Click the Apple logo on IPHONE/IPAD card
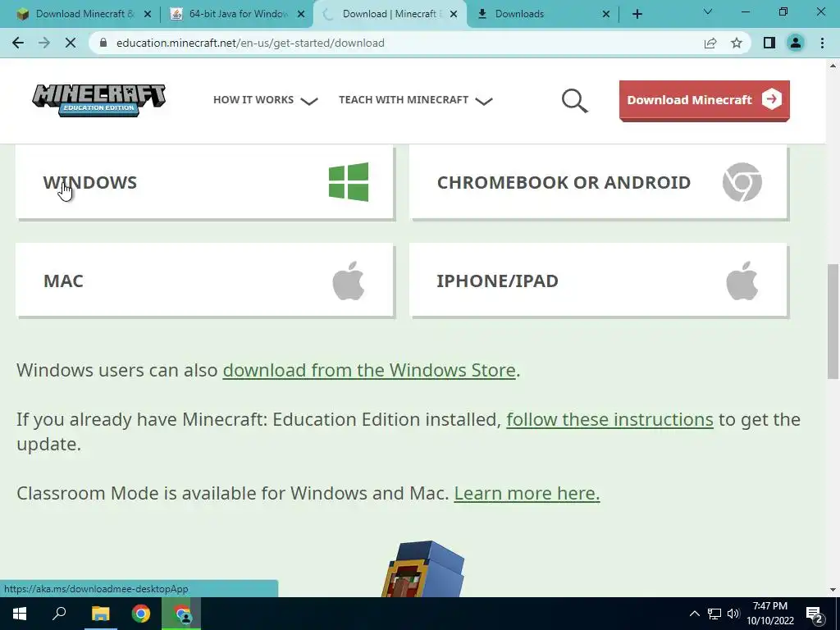Image resolution: width=840 pixels, height=630 pixels. coord(742,281)
